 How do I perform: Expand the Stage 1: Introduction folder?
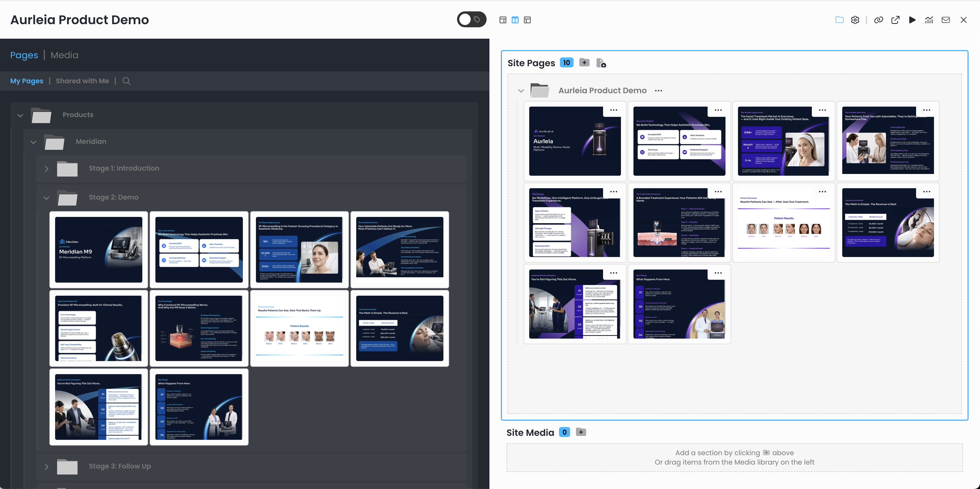click(x=46, y=168)
